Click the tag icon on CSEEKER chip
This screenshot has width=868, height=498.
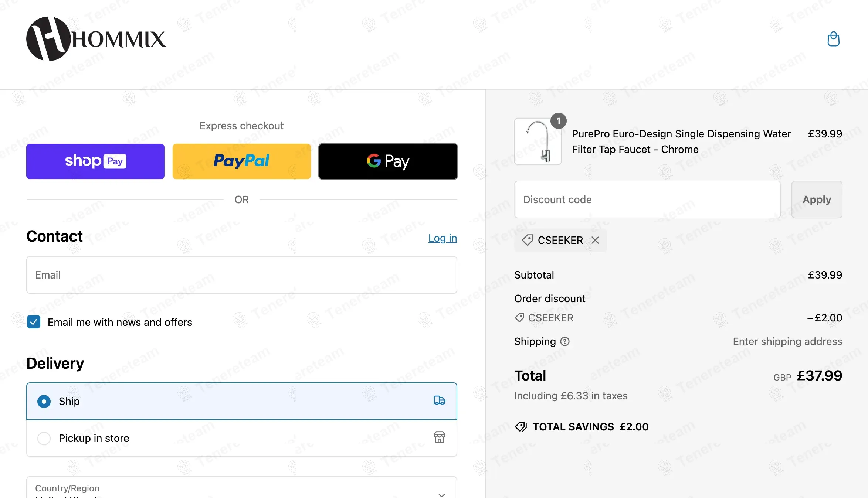tap(528, 240)
